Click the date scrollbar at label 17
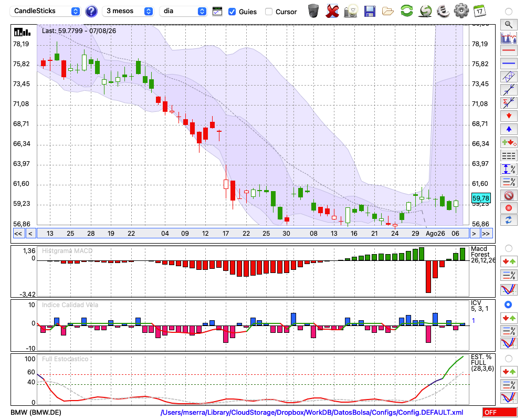The image size is (525, 420). click(x=226, y=234)
